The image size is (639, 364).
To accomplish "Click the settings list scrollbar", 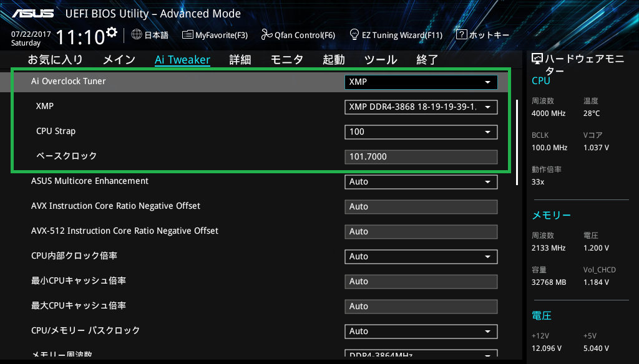I will click(517, 143).
